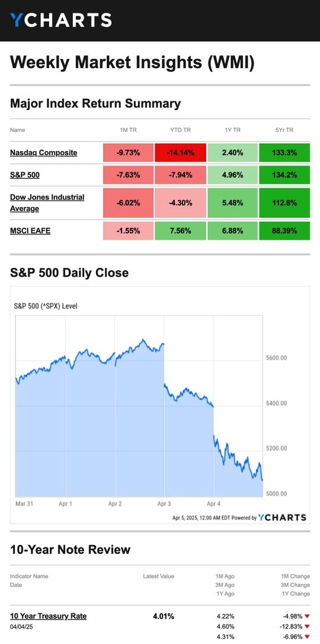Click red down arrow beside -6.96%

307,637
